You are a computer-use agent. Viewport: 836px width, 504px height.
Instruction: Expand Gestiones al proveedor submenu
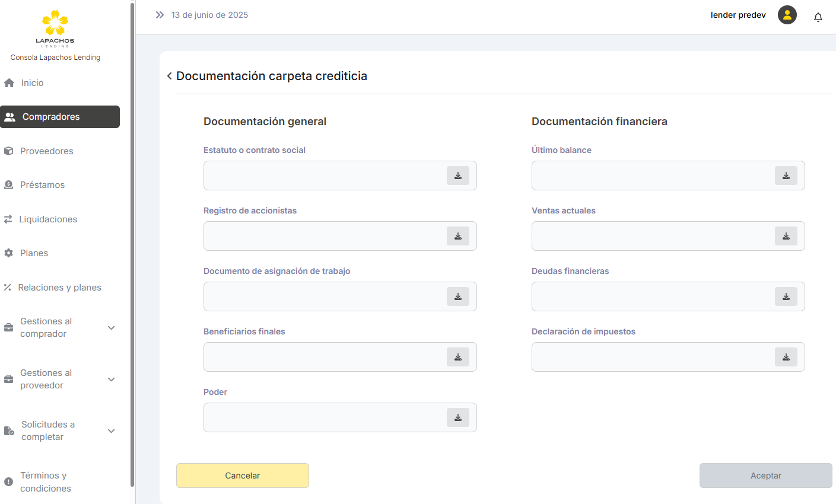tap(111, 379)
